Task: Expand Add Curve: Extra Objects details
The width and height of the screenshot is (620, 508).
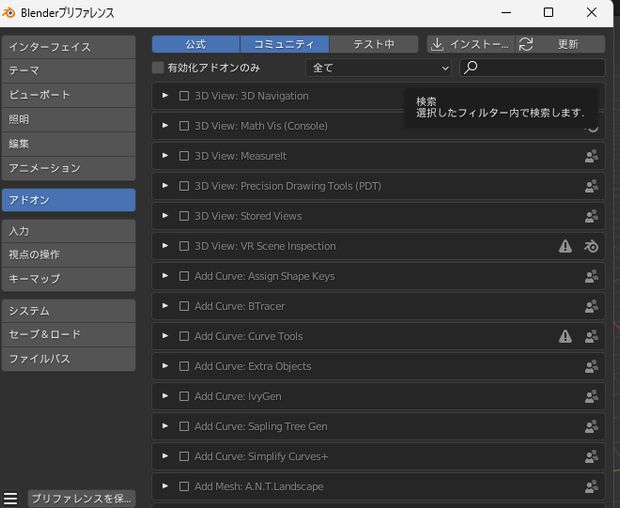Action: [x=165, y=366]
